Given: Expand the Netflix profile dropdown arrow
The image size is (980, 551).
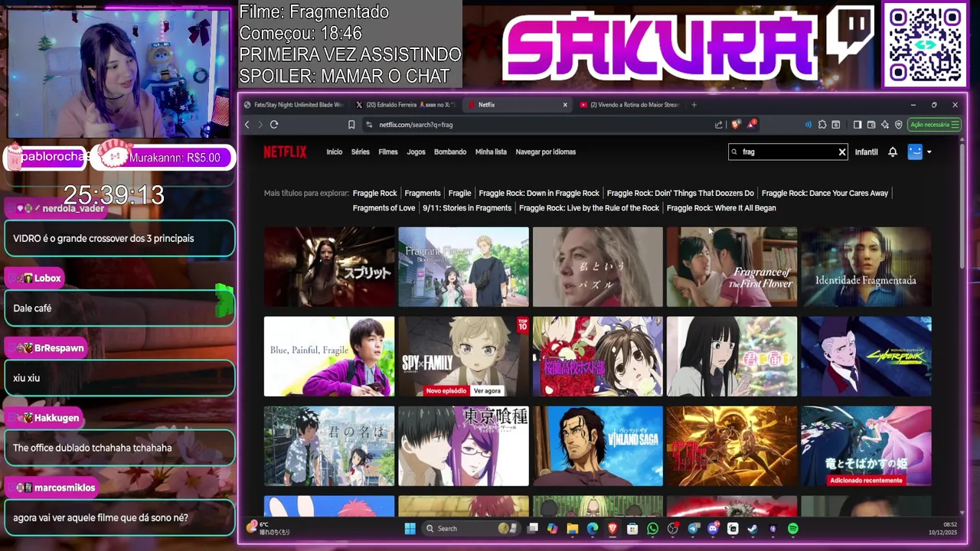Looking at the screenshot, I should pyautogui.click(x=929, y=152).
